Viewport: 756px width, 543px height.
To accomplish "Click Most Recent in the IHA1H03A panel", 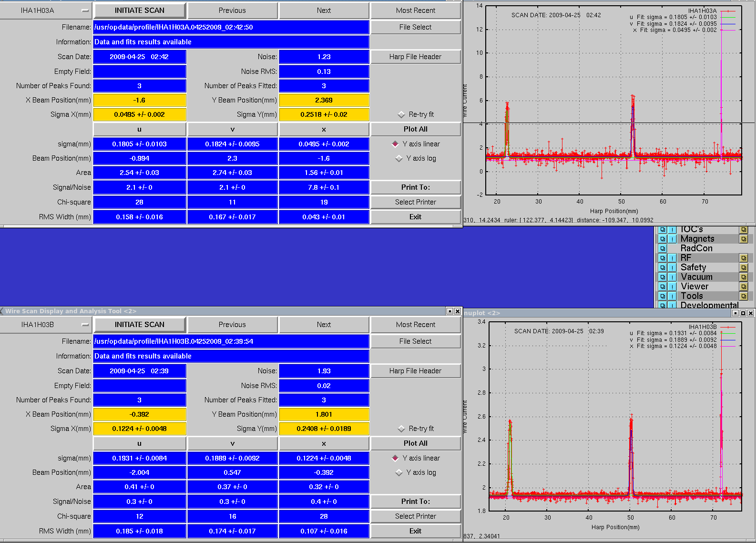I will (x=416, y=10).
